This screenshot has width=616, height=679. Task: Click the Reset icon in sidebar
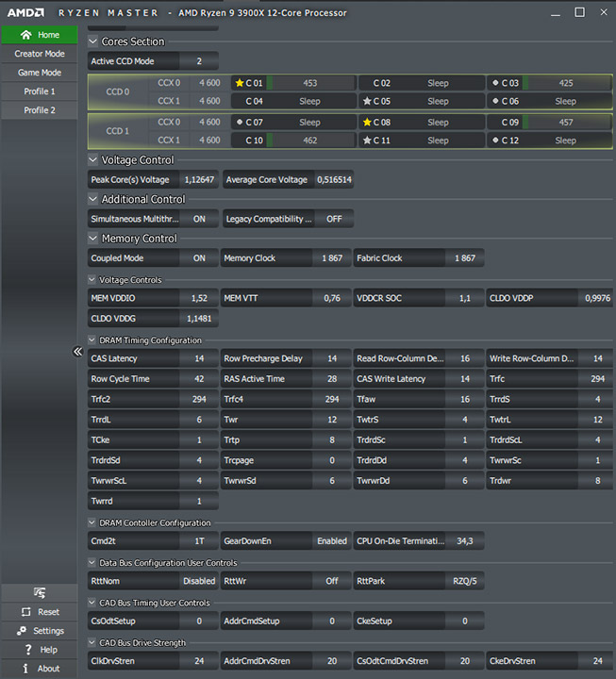point(26,612)
